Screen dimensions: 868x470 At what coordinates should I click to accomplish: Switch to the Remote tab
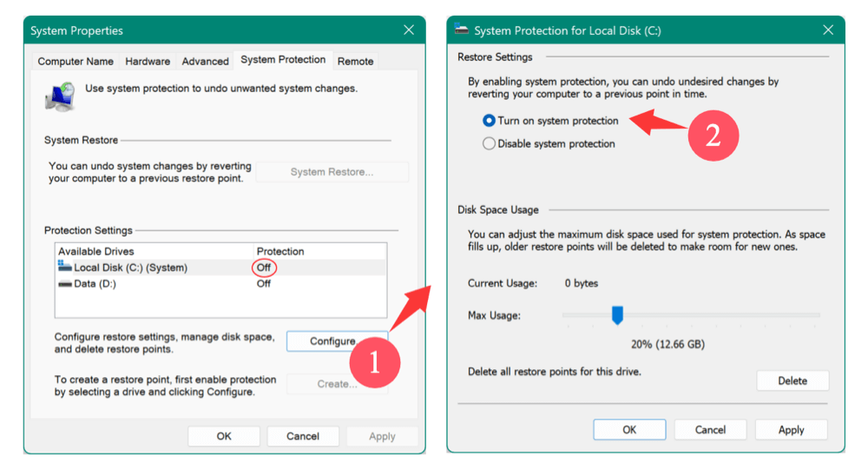[355, 62]
